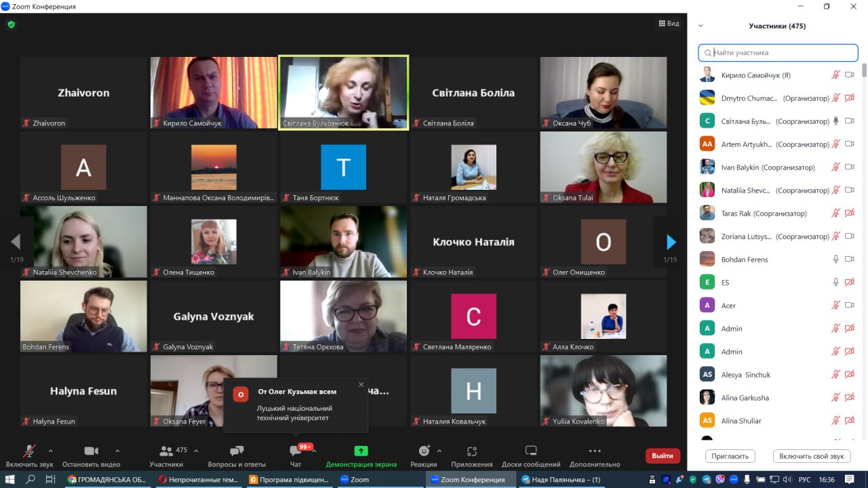The width and height of the screenshot is (868, 488).
Task: Click the magnifier icon in participant search
Action: [x=708, y=53]
